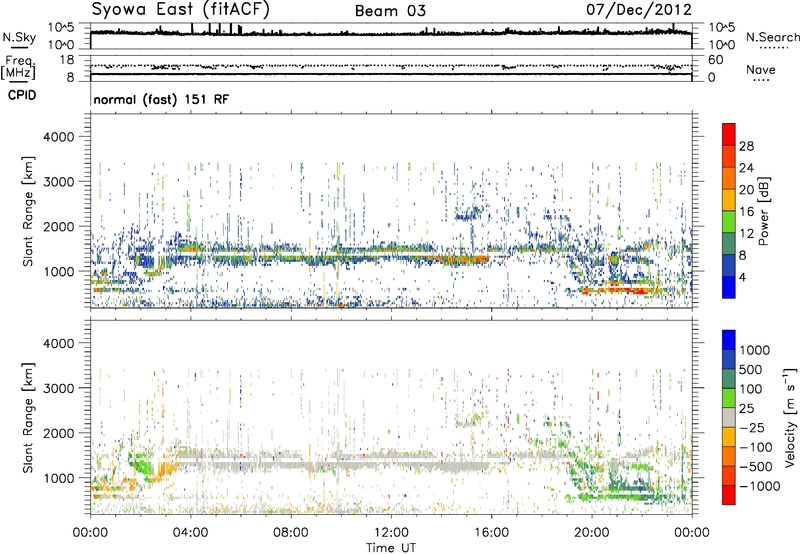800x554 pixels.
Task: Click the 'Slant Range [km]' label of the Power panel
Action: pos(29,211)
